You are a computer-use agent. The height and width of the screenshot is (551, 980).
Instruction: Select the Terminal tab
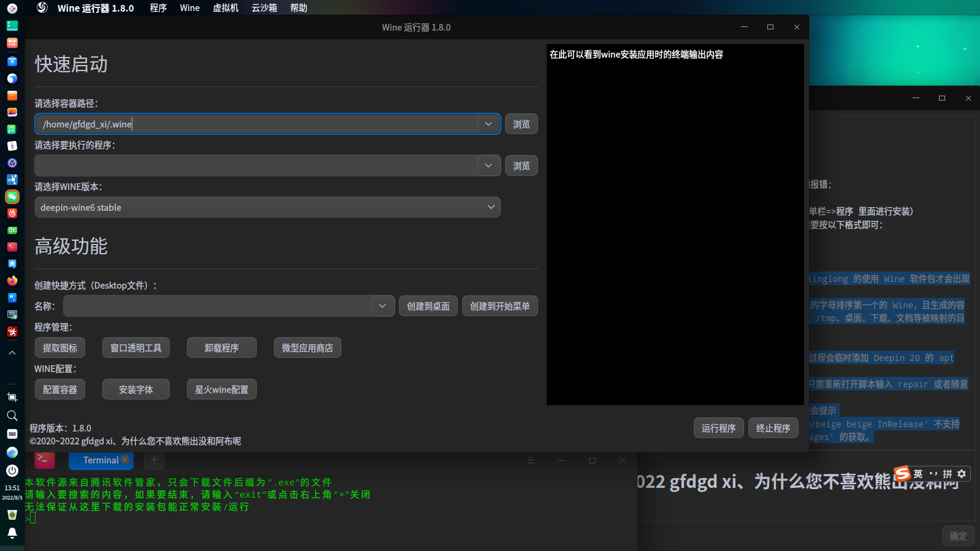pyautogui.click(x=101, y=460)
